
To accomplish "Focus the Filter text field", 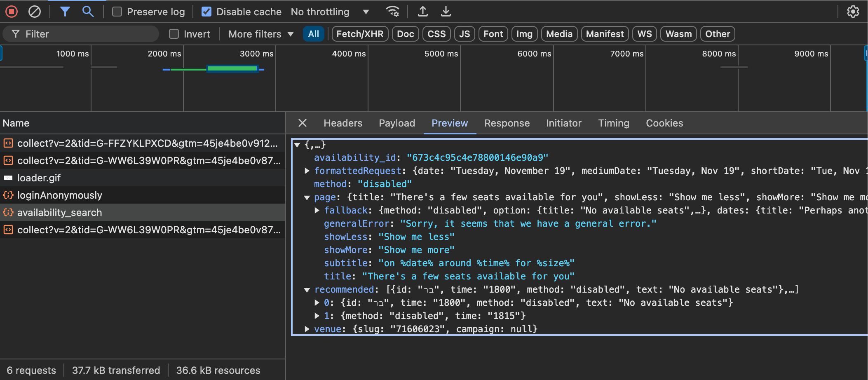I will [81, 34].
